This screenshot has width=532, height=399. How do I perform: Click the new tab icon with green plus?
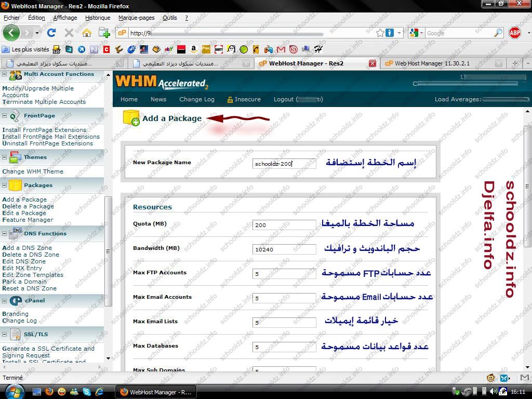click(104, 33)
